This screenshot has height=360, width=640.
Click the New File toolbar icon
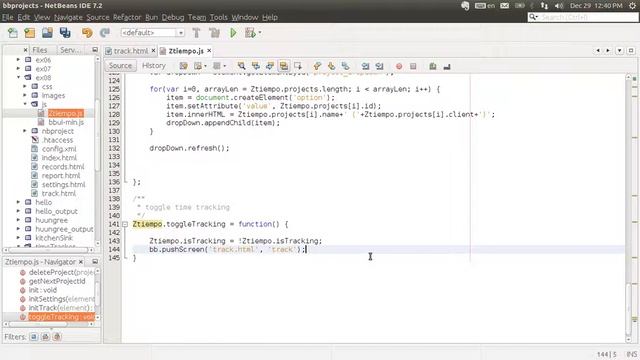[x=13, y=33]
